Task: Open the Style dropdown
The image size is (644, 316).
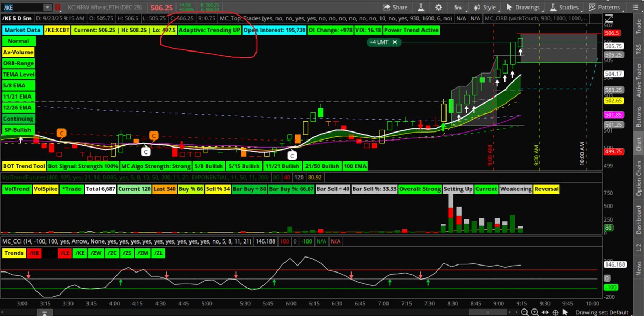Action: point(485,8)
